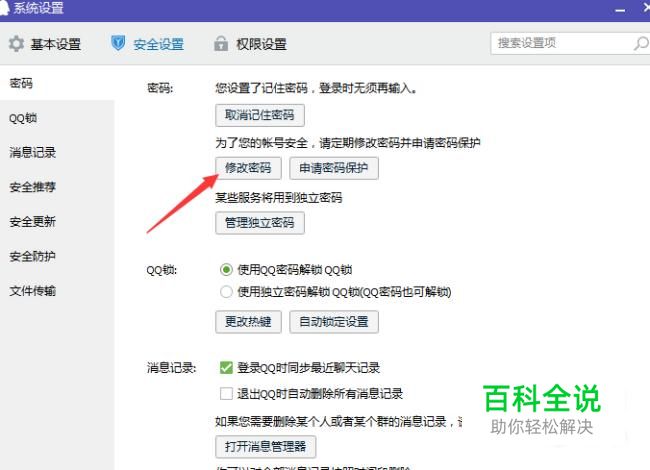Click the QQ penguin icon in title bar
This screenshot has width=650, height=470.
(4, 7)
